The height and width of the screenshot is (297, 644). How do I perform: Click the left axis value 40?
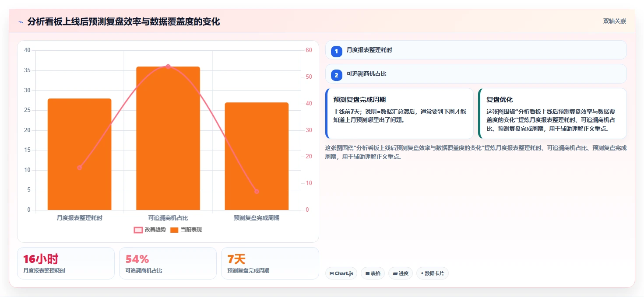pos(27,50)
